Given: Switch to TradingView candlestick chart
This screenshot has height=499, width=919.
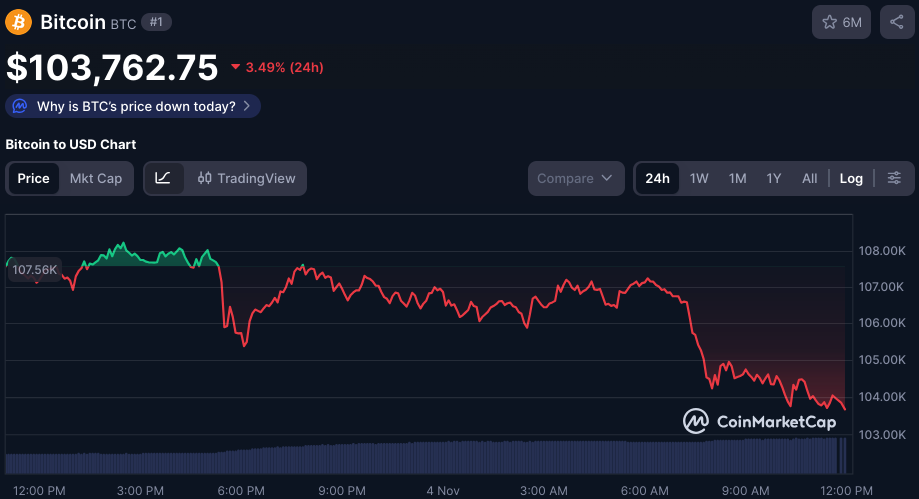Looking at the screenshot, I should (x=247, y=178).
